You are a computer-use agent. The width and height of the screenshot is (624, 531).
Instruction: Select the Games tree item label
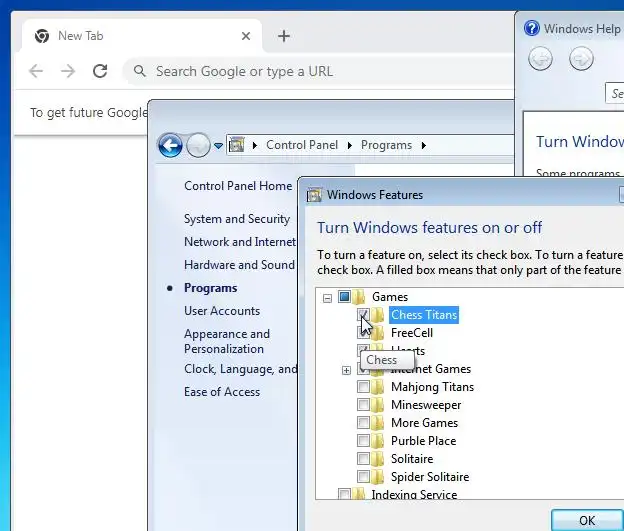click(390, 297)
